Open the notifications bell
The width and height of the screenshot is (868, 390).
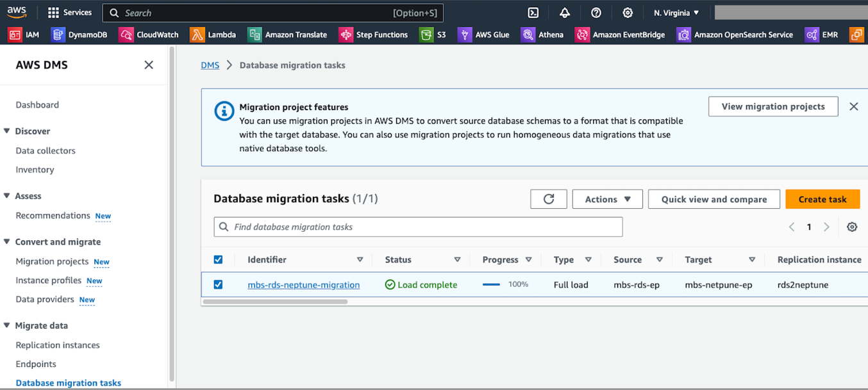tap(565, 13)
